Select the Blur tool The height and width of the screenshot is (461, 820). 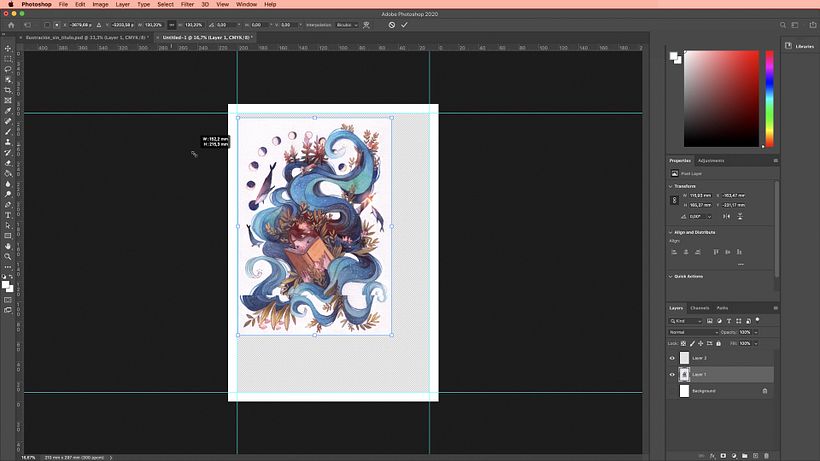point(8,184)
